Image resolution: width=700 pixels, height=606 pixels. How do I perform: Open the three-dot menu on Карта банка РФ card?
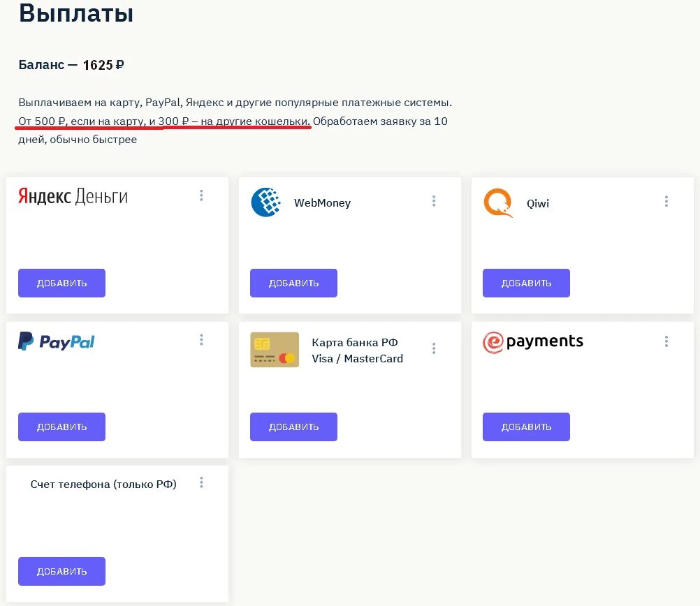pyautogui.click(x=434, y=348)
